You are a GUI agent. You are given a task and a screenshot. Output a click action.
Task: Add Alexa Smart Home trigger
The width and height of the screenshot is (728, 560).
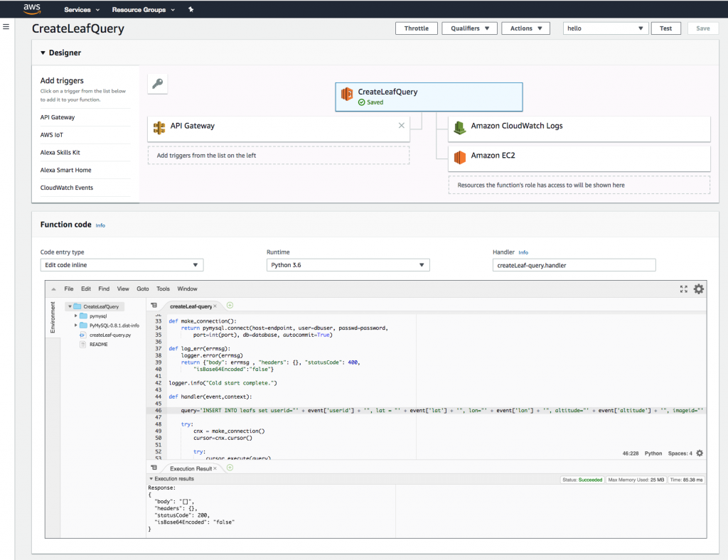click(66, 171)
